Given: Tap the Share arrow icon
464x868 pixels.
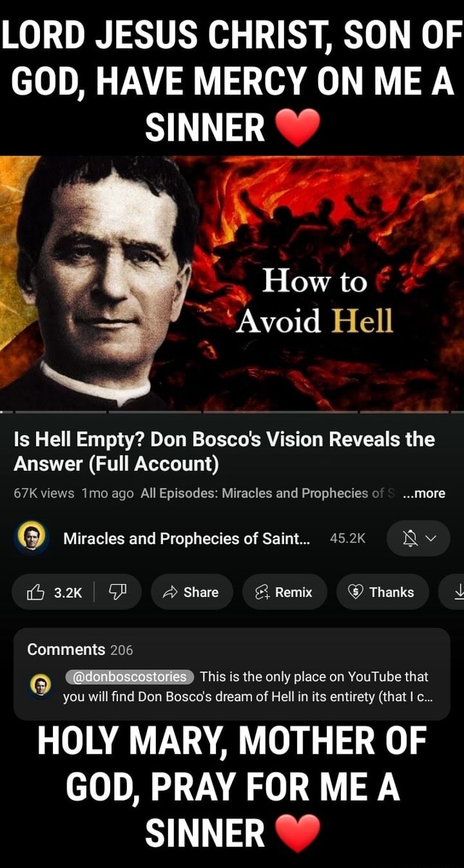Looking at the screenshot, I should pos(169,593).
